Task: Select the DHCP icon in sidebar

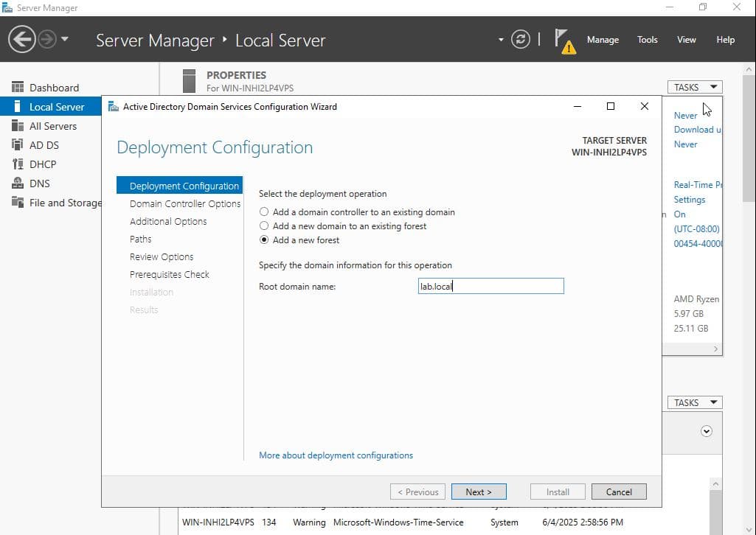Action: (x=18, y=164)
